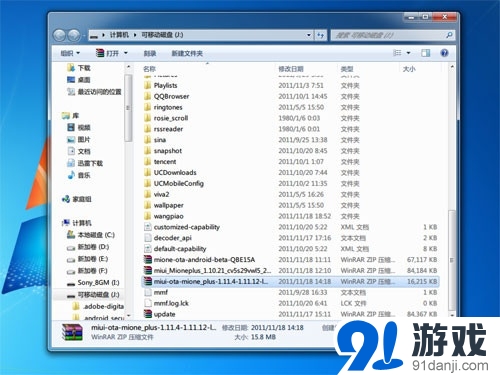Sort by 修改日期 column header
Screen dimensions: 500x375
click(291, 69)
